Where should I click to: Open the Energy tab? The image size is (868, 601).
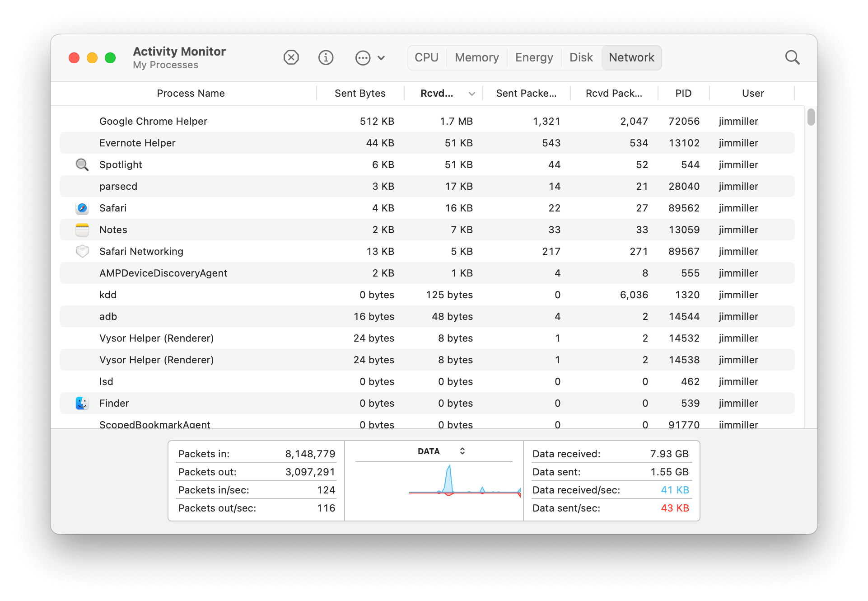point(534,57)
